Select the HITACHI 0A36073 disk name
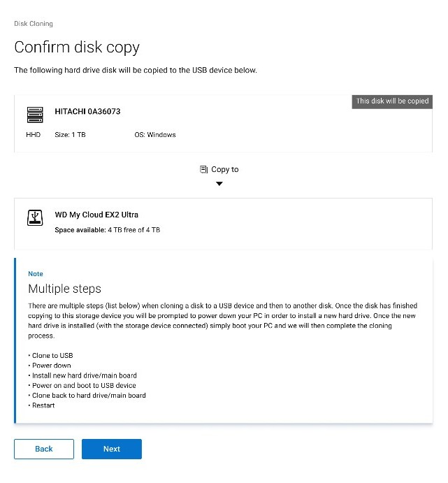448x483 pixels. pyautogui.click(x=87, y=111)
